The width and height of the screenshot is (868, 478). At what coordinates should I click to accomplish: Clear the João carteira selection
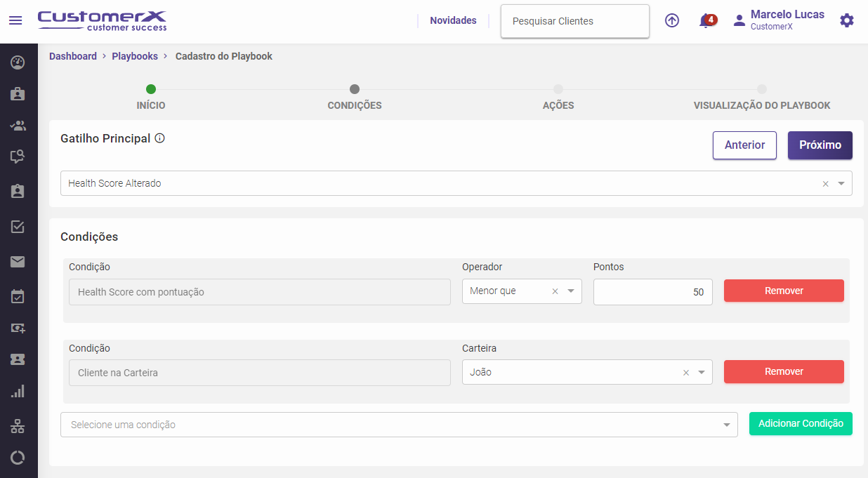click(686, 373)
